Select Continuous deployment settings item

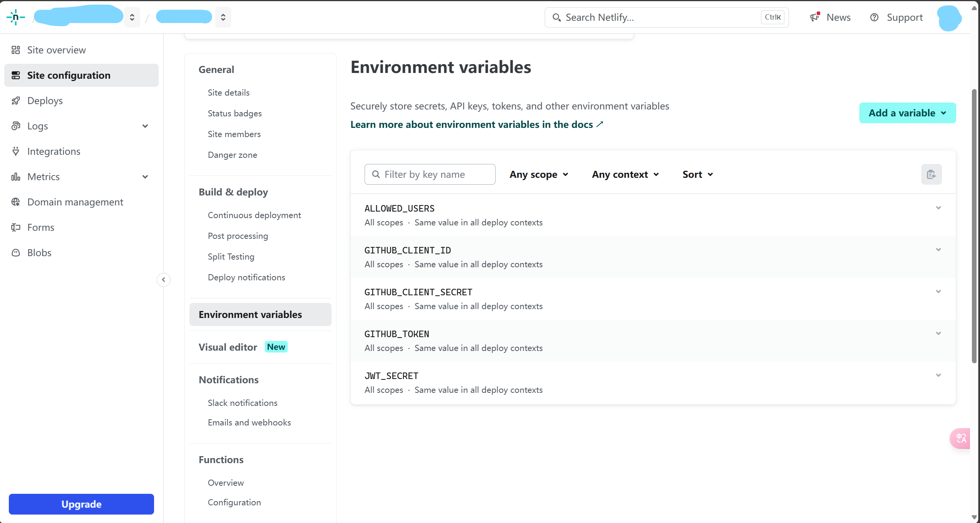coord(254,215)
